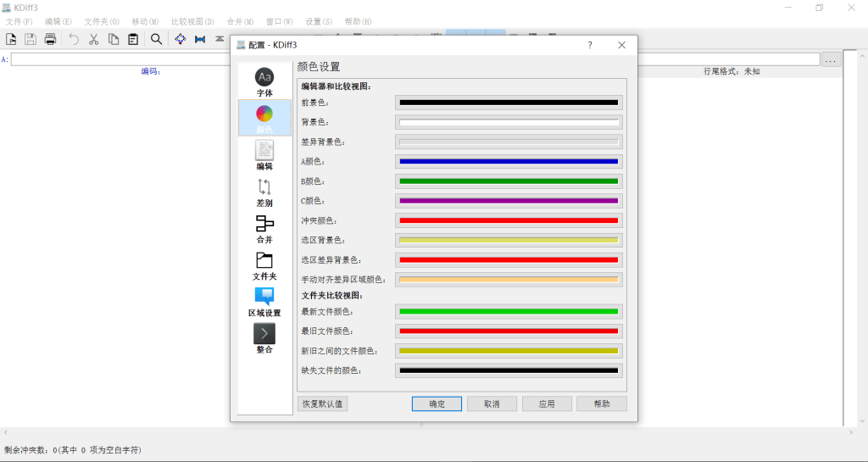Open the 移动(M) menu

pyautogui.click(x=145, y=21)
